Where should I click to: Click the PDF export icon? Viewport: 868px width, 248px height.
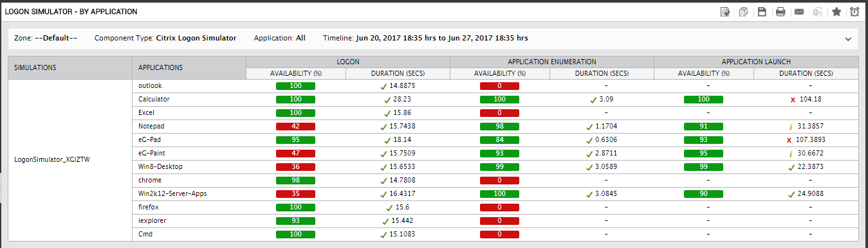click(743, 12)
